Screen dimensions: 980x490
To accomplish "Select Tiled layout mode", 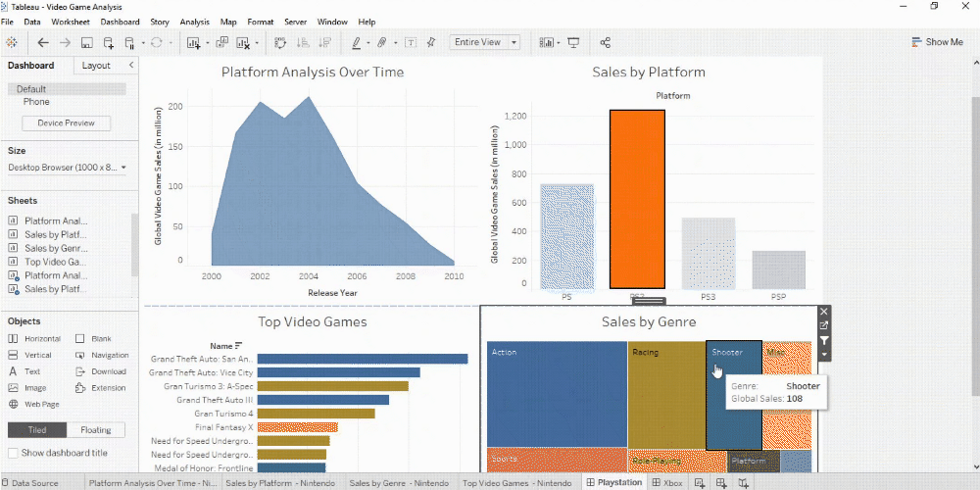I will tap(37, 430).
